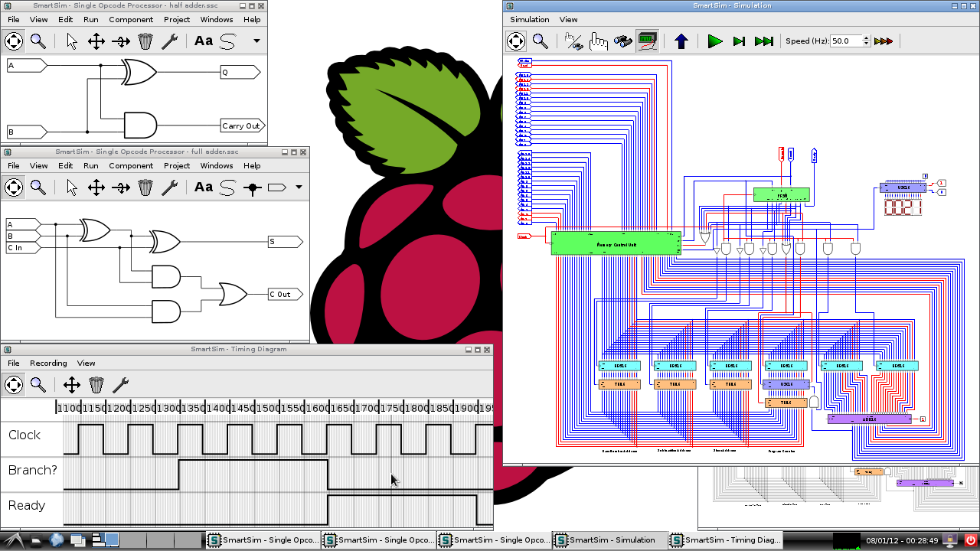Focus the Speed (Hz) input field
The width and height of the screenshot is (980, 551).
point(846,41)
